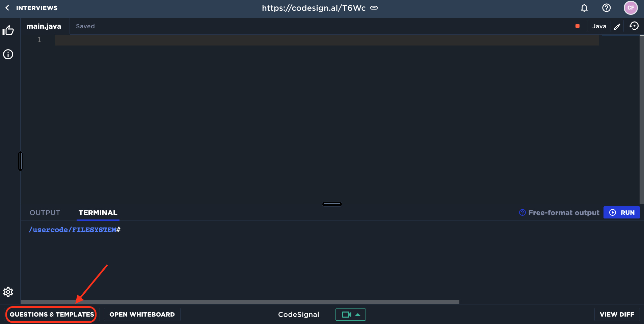Copy the interview link icon
This screenshot has width=644, height=324.
pos(374,8)
